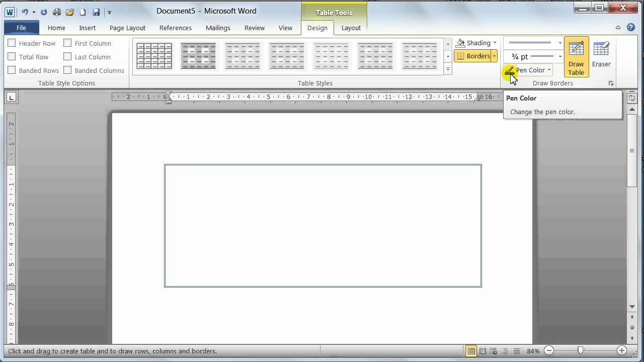Click the Word application icon in title bar

10,12
